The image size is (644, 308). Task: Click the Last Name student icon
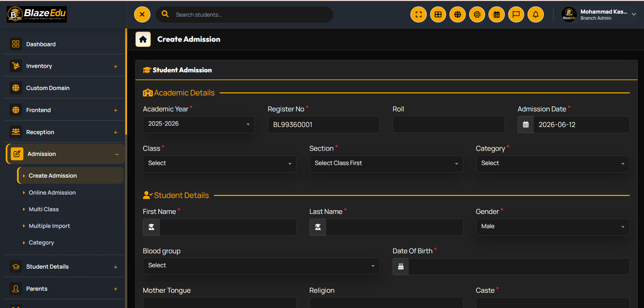click(x=318, y=227)
